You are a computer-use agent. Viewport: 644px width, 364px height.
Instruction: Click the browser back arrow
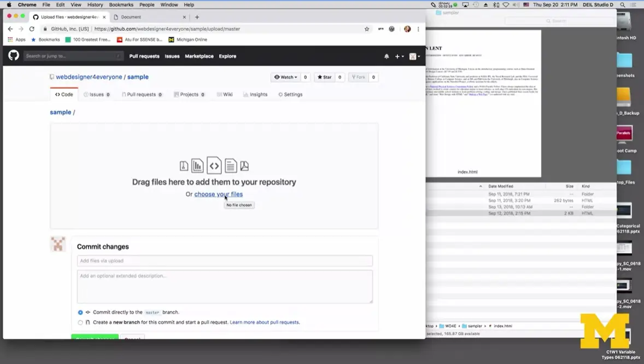point(10,28)
